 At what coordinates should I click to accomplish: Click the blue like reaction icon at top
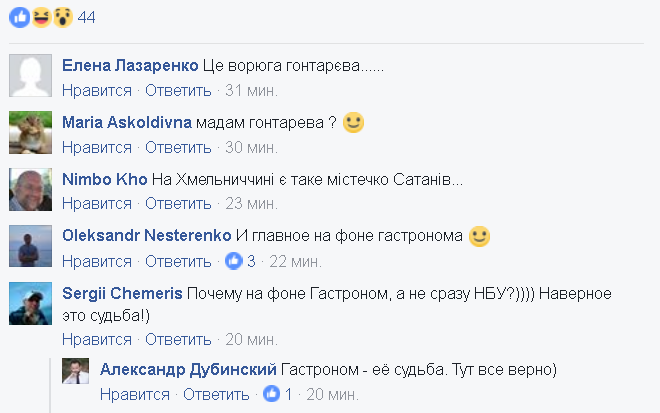[x=19, y=16]
